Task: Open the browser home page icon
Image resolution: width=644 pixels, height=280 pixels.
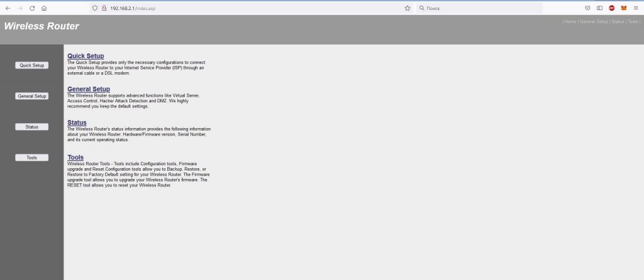Action: [x=44, y=8]
